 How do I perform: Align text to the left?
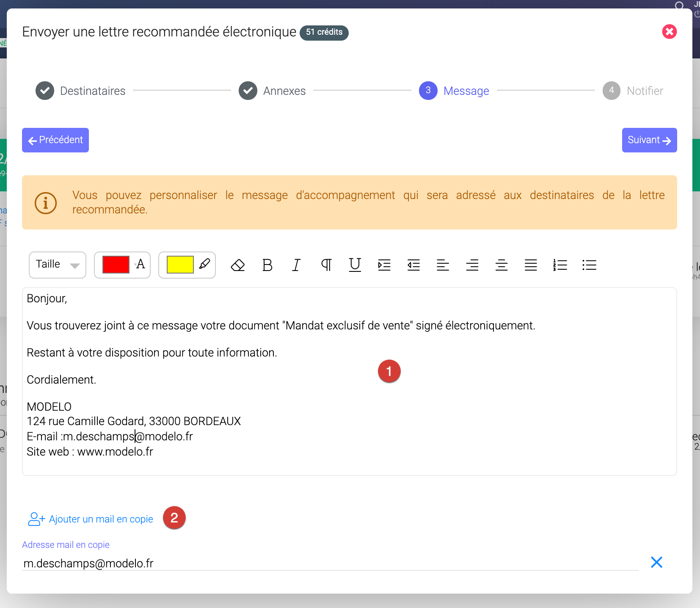(443, 265)
